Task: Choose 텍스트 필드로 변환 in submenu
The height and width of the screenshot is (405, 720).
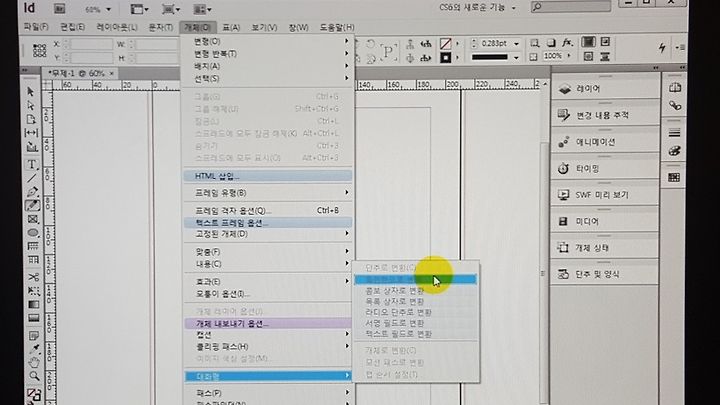Action: click(416, 334)
